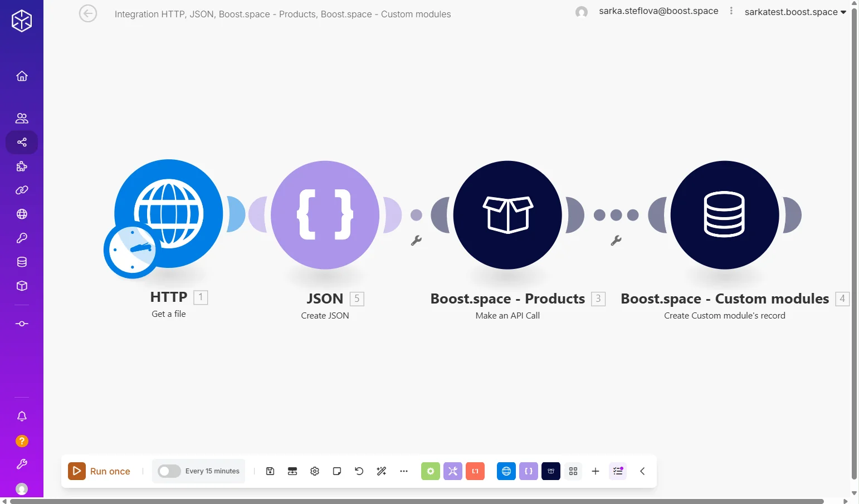This screenshot has height=504, width=859.
Task: Expand the sarkatest.boost.space organization dropdown
Action: [x=795, y=12]
